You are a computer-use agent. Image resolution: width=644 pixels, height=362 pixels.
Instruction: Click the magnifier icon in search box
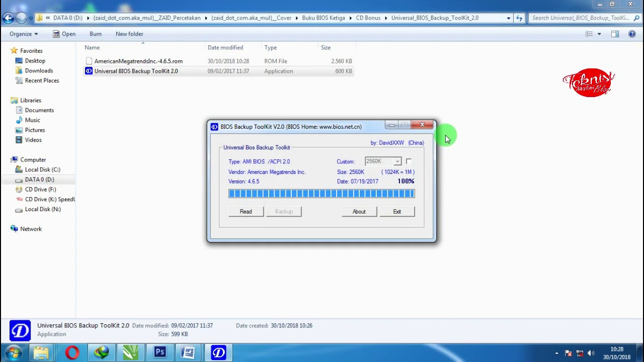tap(636, 18)
